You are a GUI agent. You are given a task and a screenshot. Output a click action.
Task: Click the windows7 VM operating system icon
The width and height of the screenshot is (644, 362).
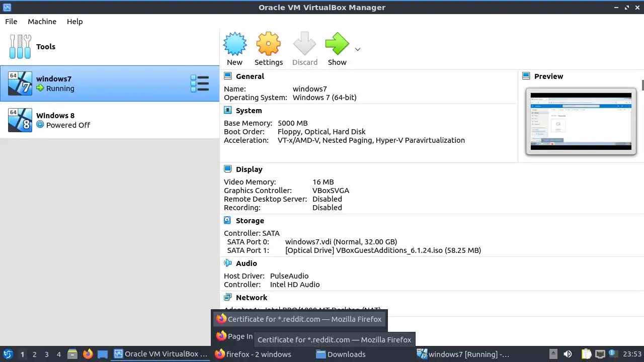(x=20, y=83)
